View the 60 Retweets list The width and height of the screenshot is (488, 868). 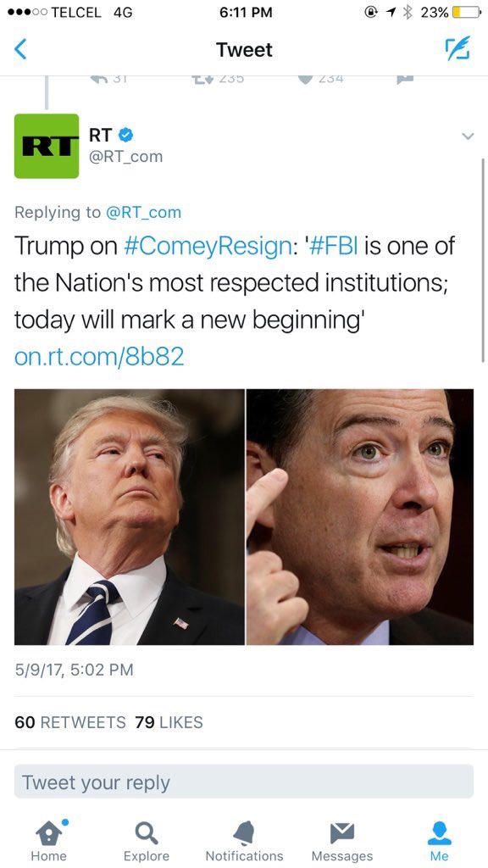(69, 722)
